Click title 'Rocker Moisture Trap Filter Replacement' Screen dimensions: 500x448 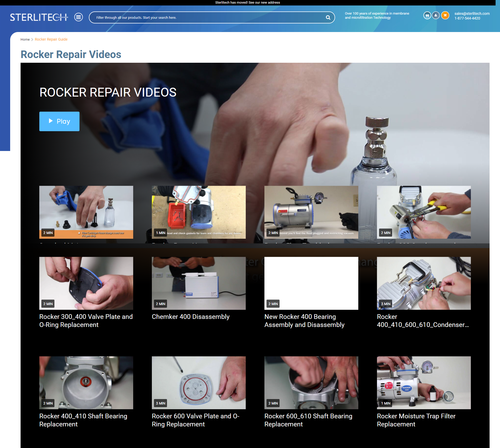click(x=416, y=420)
